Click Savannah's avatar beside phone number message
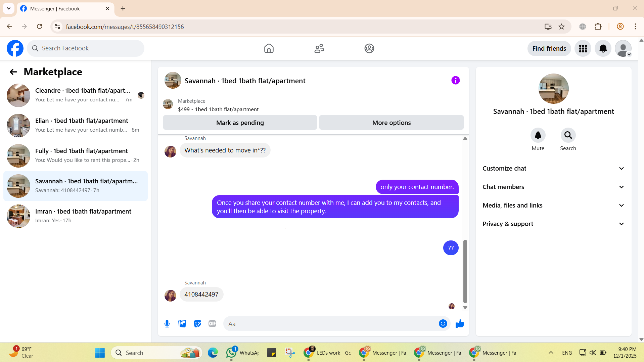 click(170, 296)
